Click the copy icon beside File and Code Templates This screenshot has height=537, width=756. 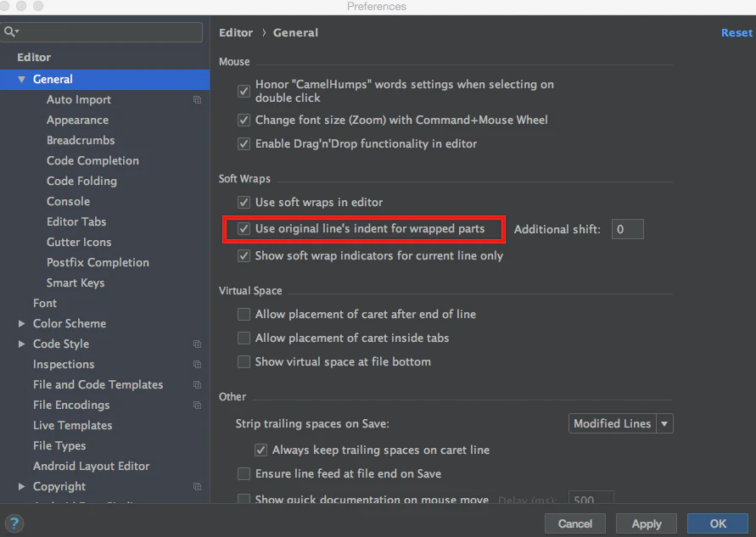point(197,384)
